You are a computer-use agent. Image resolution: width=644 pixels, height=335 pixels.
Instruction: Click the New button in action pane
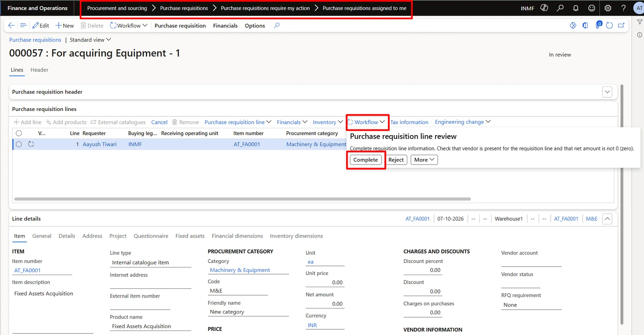[x=65, y=25]
